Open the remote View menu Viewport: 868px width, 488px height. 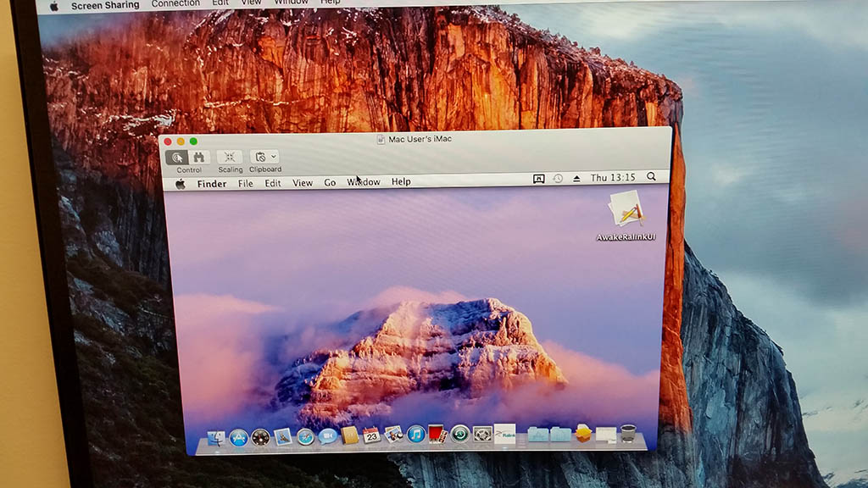303,183
